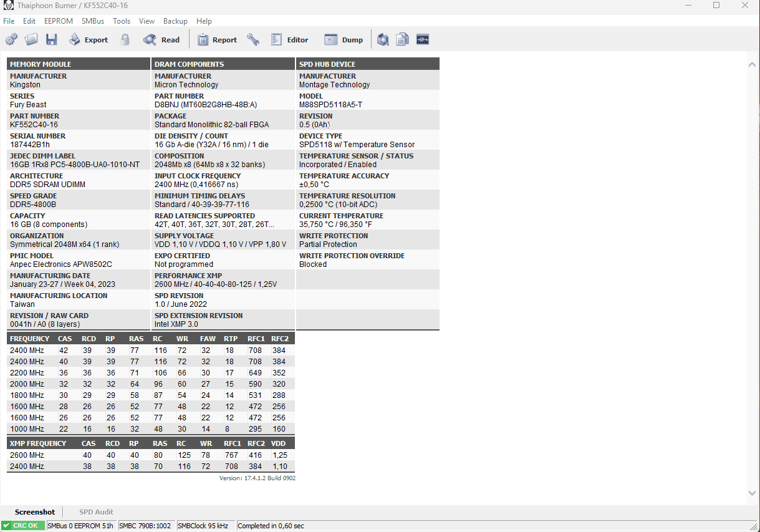Screen dimensions: 760x532
Task: Click the Blocked write protection override value
Action: pyautogui.click(x=313, y=264)
